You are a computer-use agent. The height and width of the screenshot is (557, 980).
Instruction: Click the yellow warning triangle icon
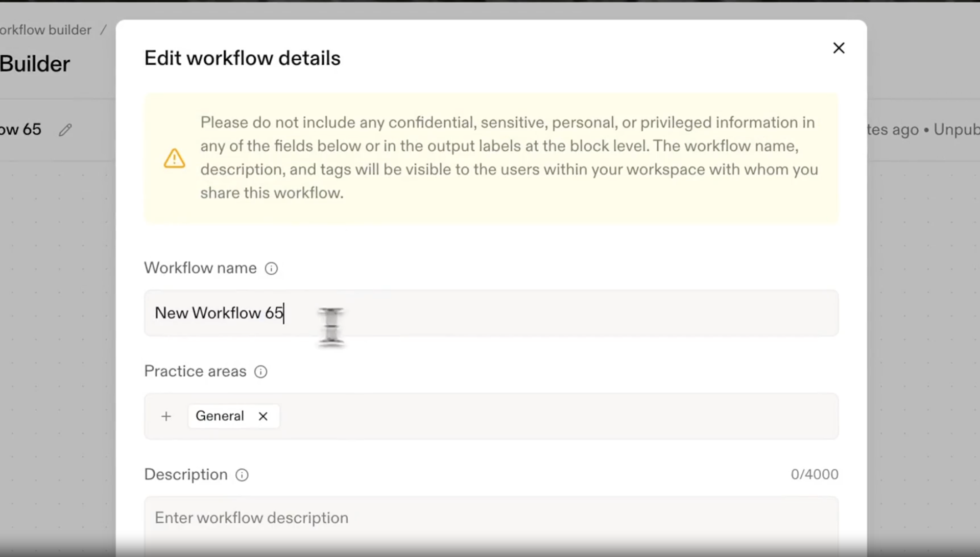[x=174, y=158]
